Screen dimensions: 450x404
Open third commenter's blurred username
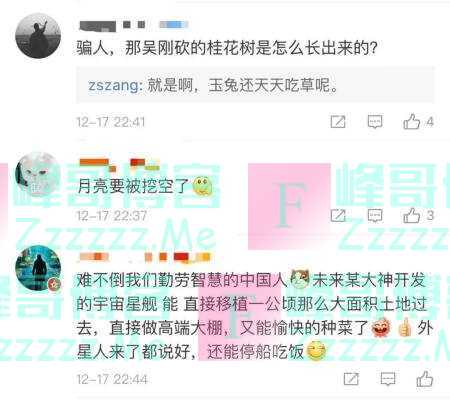[145, 258]
